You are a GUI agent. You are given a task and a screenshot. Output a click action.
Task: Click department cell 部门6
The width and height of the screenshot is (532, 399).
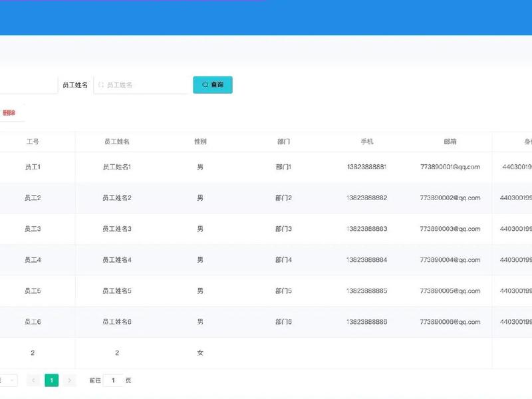(x=284, y=322)
